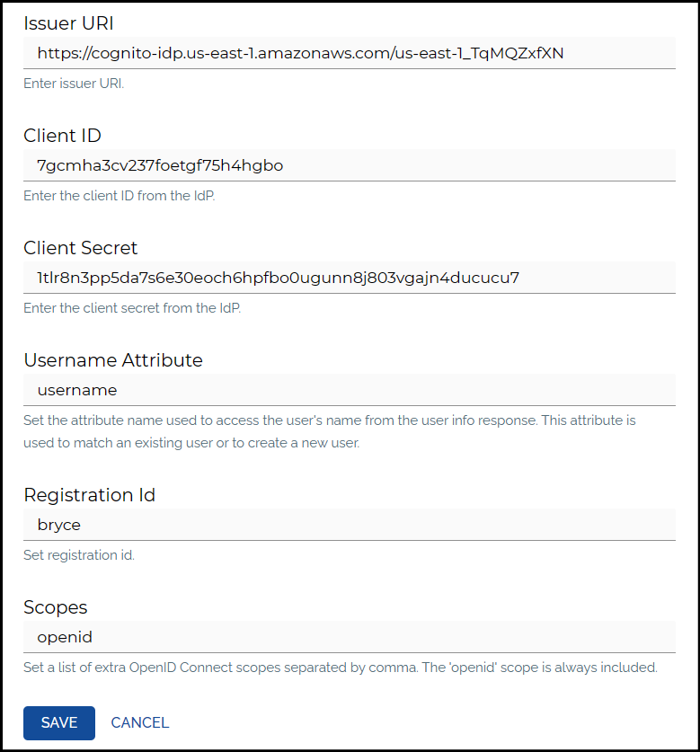This screenshot has height=752, width=700.
Task: Click the 'Issuer URI' label
Action: [x=68, y=23]
